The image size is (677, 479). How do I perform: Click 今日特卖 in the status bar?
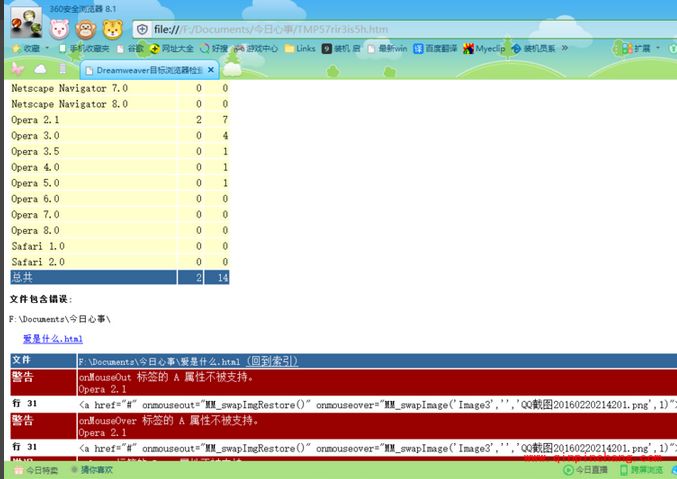click(x=35, y=470)
